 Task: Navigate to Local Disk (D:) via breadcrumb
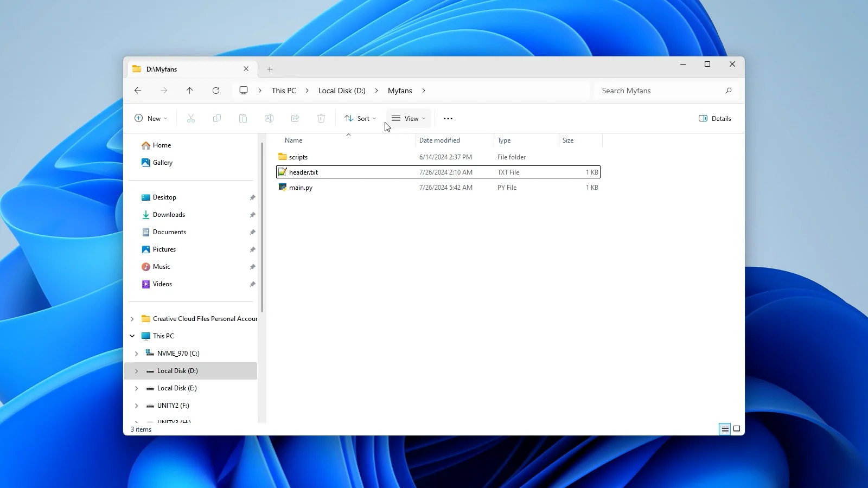point(342,91)
